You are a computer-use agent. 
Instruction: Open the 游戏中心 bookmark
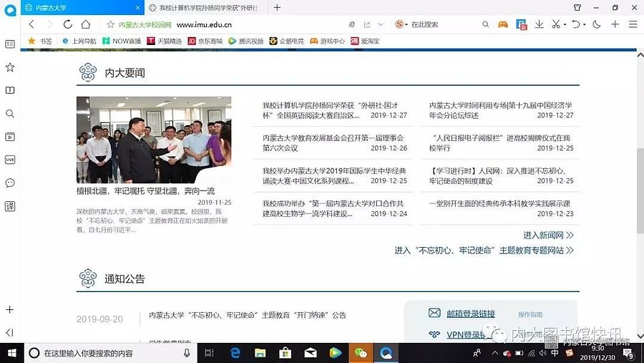(327, 41)
